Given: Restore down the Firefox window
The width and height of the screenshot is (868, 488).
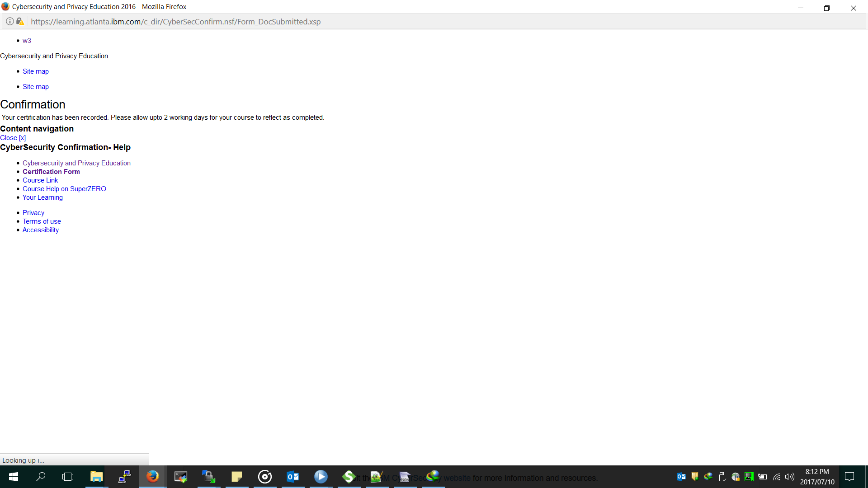Looking at the screenshot, I should (x=827, y=8).
